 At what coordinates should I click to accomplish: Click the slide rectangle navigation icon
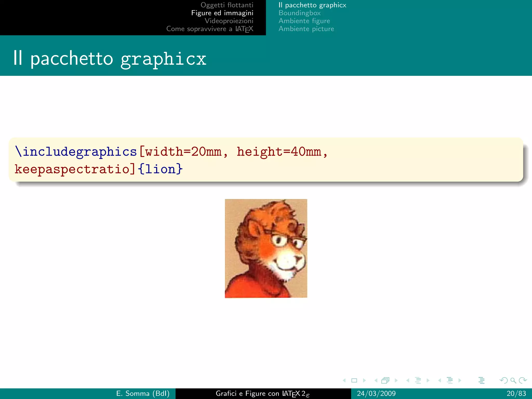pos(354,381)
